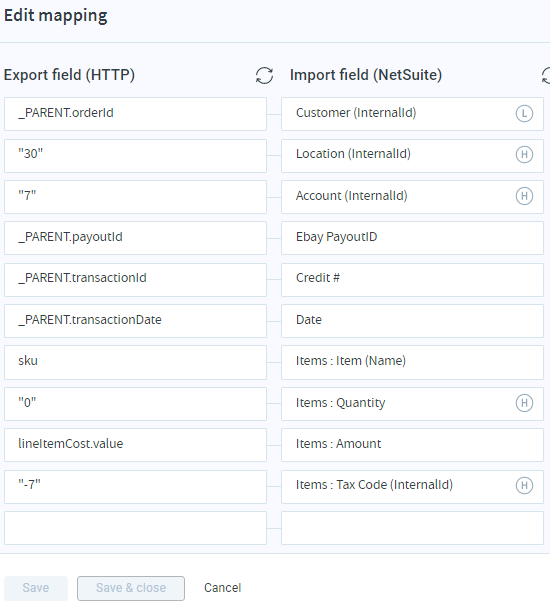Cancel the mapping edits
The image size is (550, 604).
coord(223,588)
